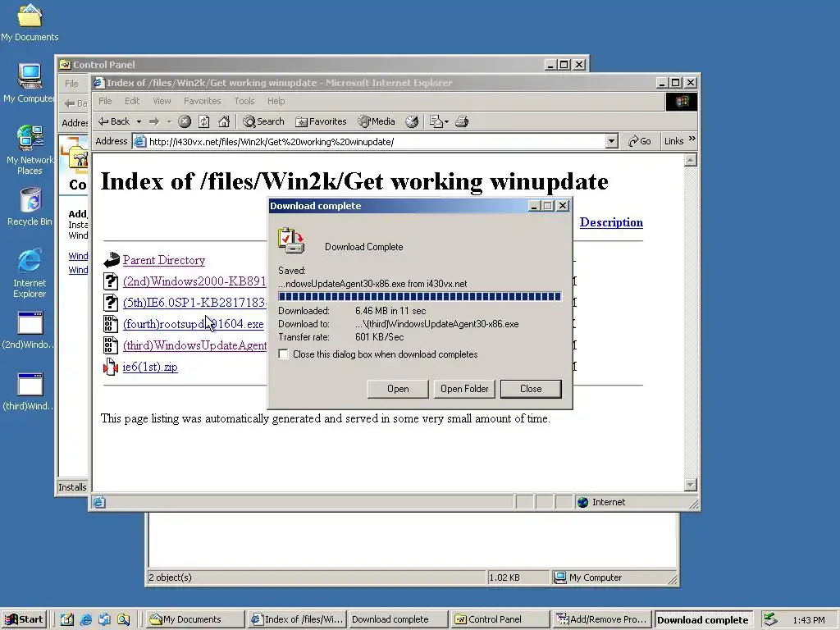
Task: Download the ie6(1st).zip link
Action: (150, 367)
